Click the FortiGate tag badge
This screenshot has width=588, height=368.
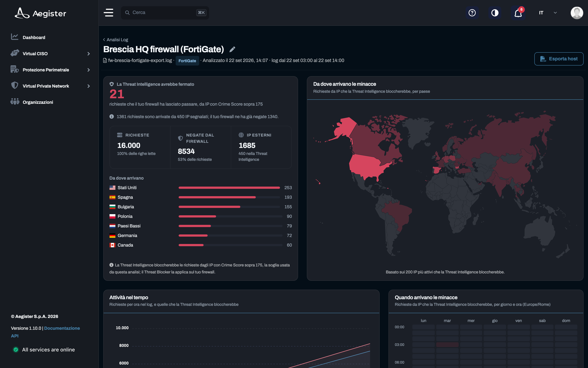187,61
